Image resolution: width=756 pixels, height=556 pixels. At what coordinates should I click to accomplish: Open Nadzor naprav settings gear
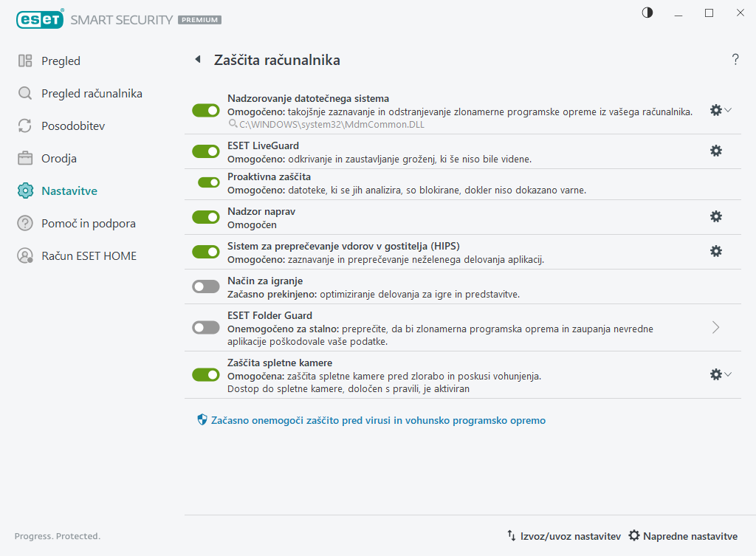[715, 216]
